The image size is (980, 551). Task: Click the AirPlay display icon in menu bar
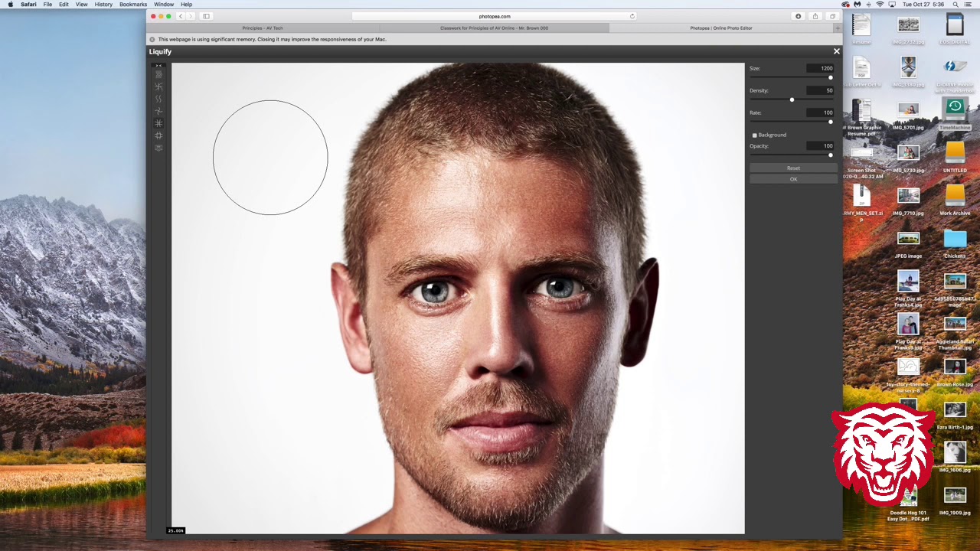(892, 5)
